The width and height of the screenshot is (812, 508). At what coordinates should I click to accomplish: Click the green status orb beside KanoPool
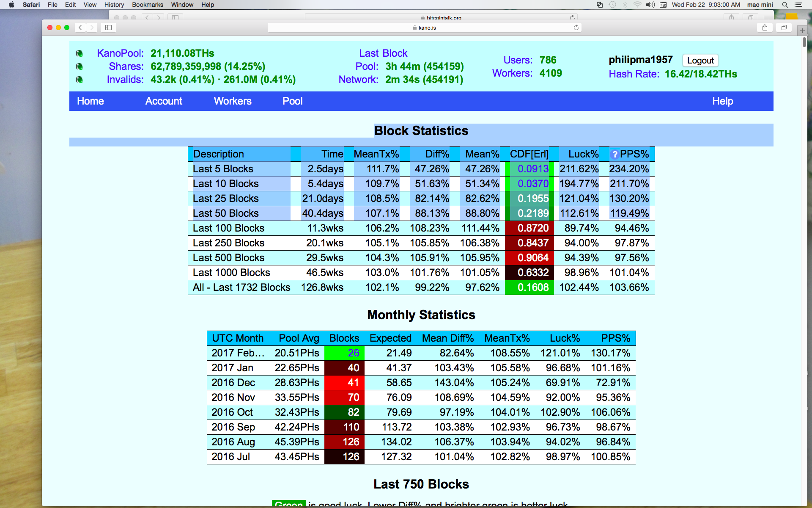tap(79, 53)
